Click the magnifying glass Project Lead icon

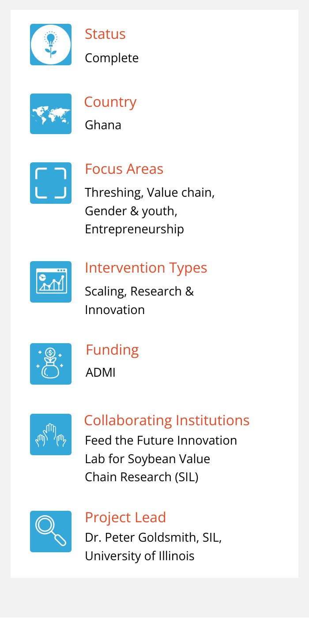point(51,532)
